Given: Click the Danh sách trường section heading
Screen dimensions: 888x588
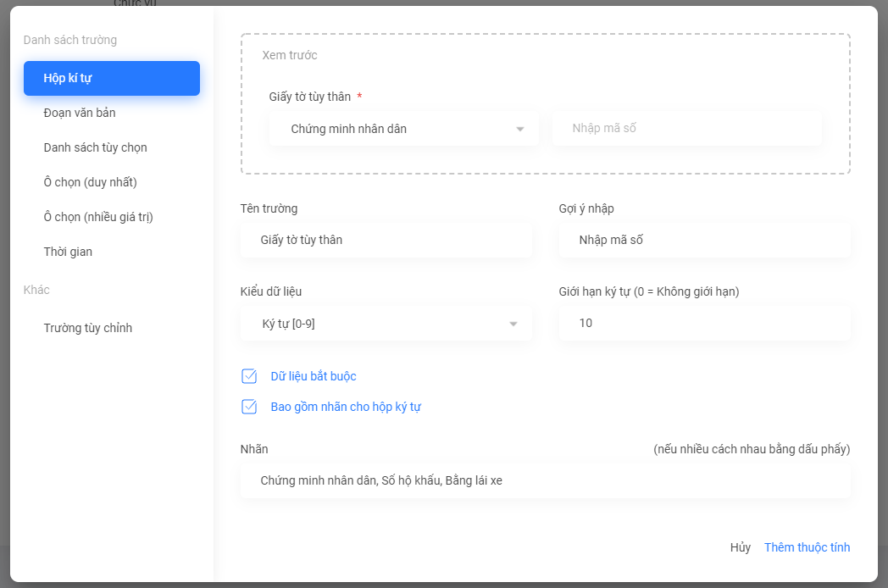Looking at the screenshot, I should pos(70,40).
